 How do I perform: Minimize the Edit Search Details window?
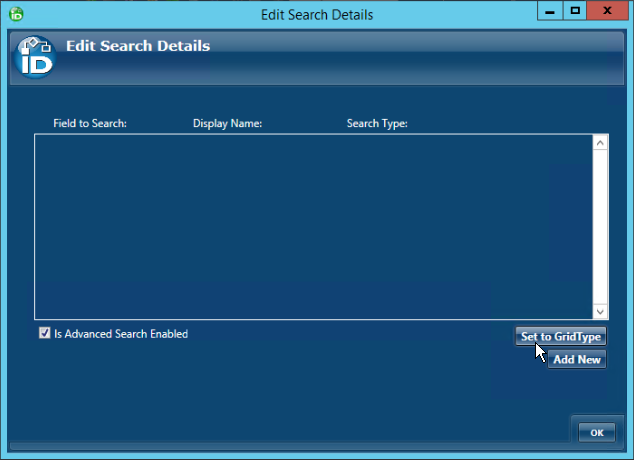click(550, 11)
